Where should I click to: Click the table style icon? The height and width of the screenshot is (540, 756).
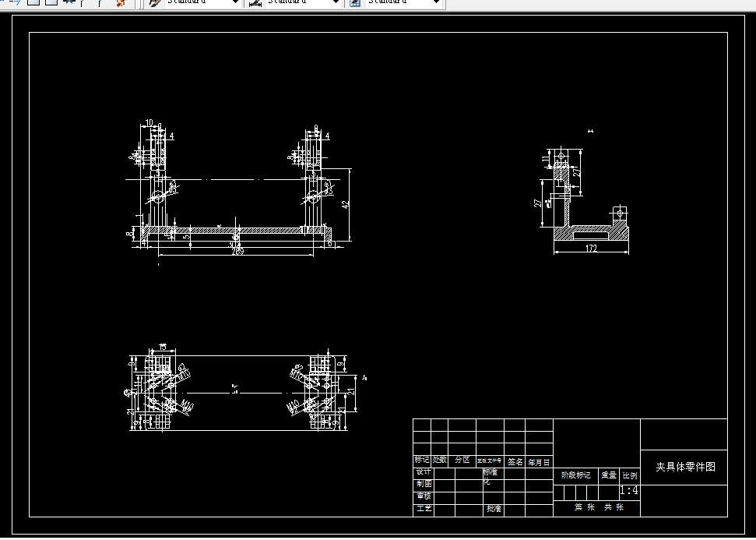coord(355,2)
